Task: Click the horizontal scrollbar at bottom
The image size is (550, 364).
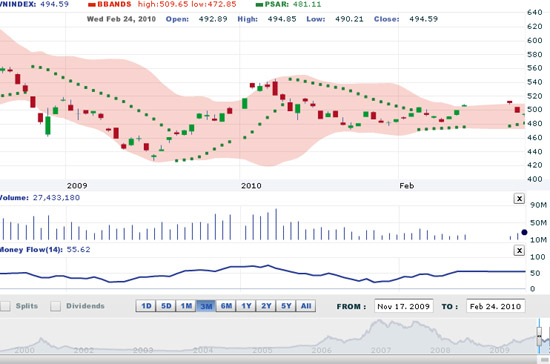Action: pyautogui.click(x=268, y=359)
